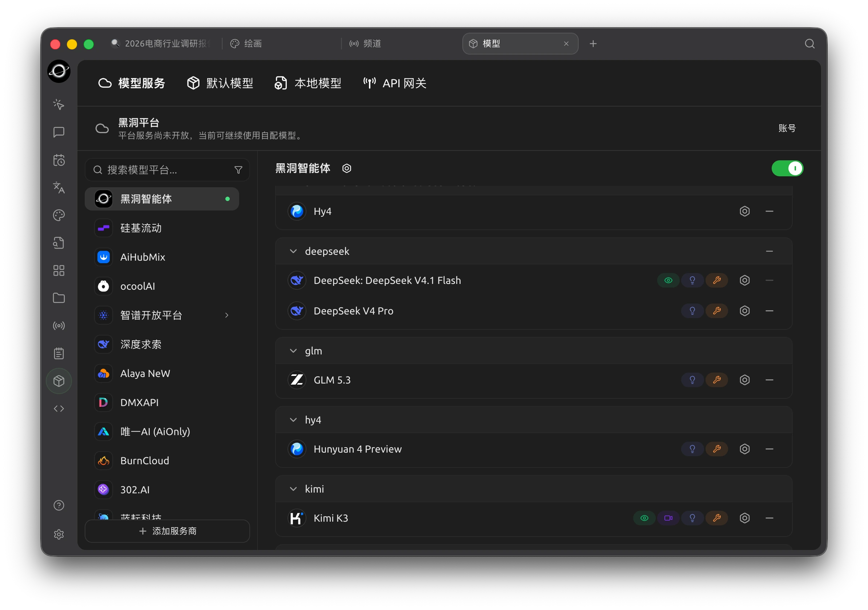868x610 pixels.
Task: Open the chat bubble sidebar icon
Action: (x=59, y=132)
